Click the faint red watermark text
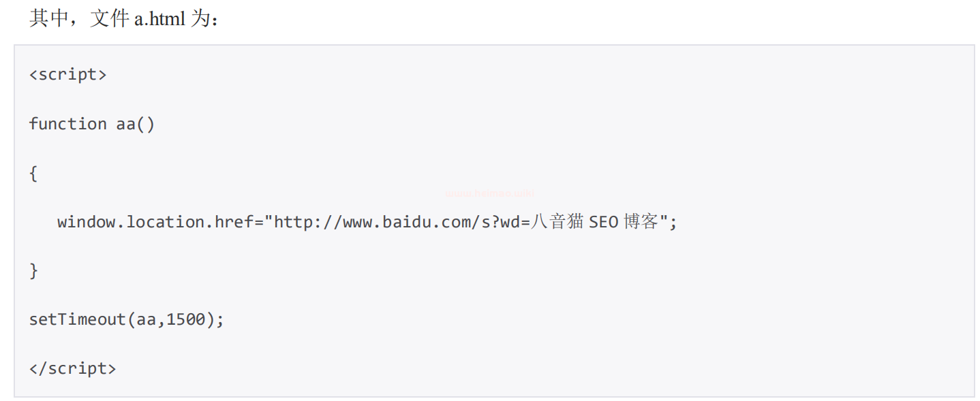The height and width of the screenshot is (401, 980). pos(489,193)
